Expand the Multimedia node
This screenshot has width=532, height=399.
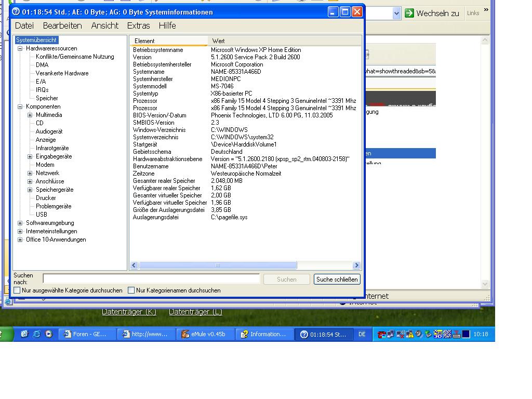click(x=30, y=115)
